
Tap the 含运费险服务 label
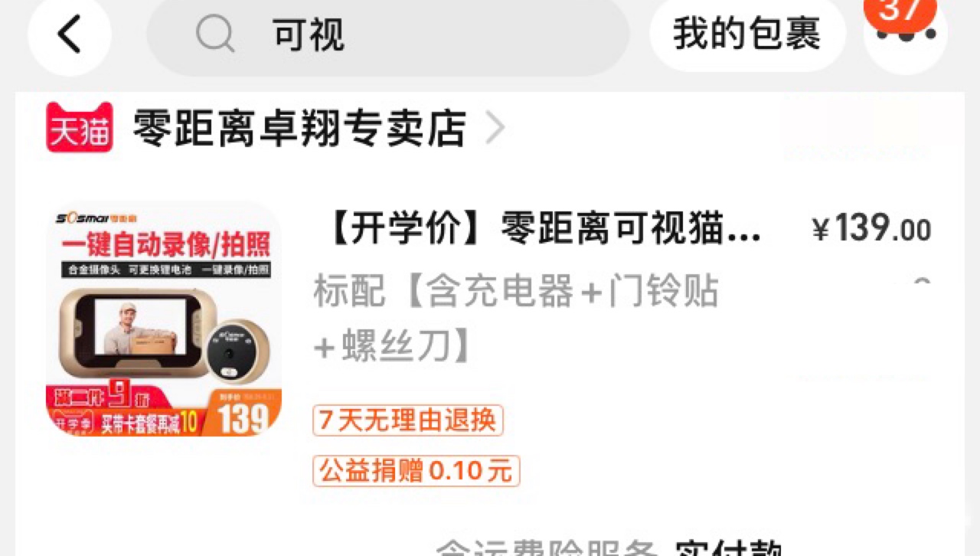[x=547, y=547]
